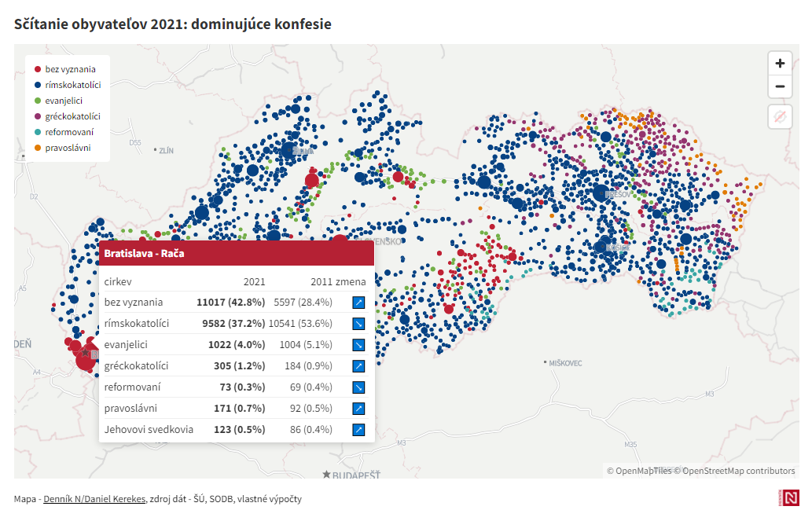The image size is (812, 521).
Task: Click the up arrow in pravoslávni row
Action: click(358, 408)
